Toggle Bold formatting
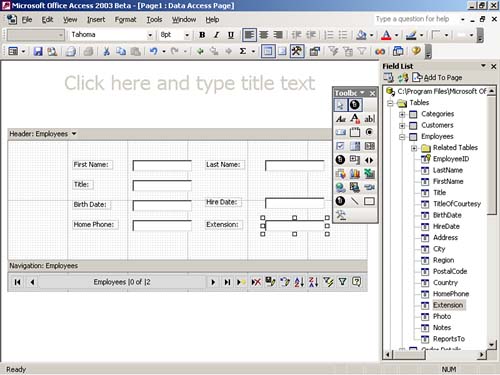Image resolution: width=500 pixels, height=375 pixels. coord(202,35)
